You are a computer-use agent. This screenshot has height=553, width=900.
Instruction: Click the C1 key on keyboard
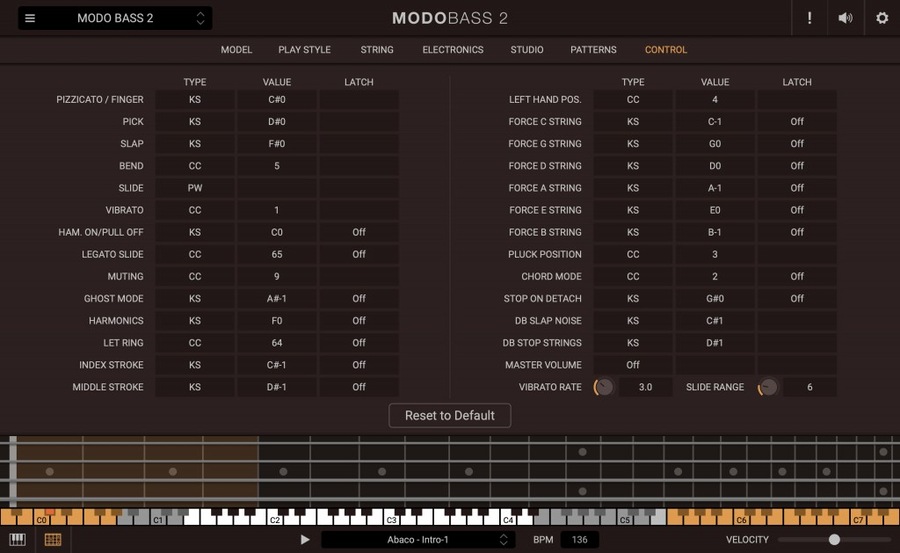[158, 520]
